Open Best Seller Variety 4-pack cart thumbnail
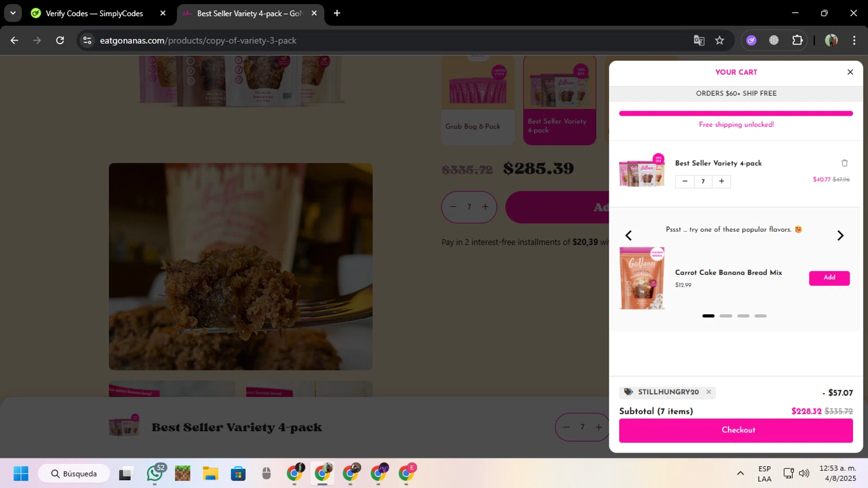 point(642,170)
